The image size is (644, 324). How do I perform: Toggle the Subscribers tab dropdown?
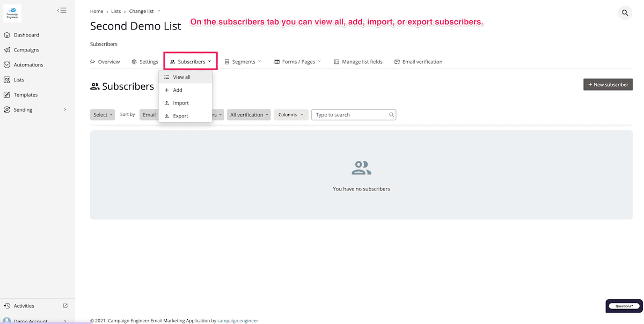point(191,62)
